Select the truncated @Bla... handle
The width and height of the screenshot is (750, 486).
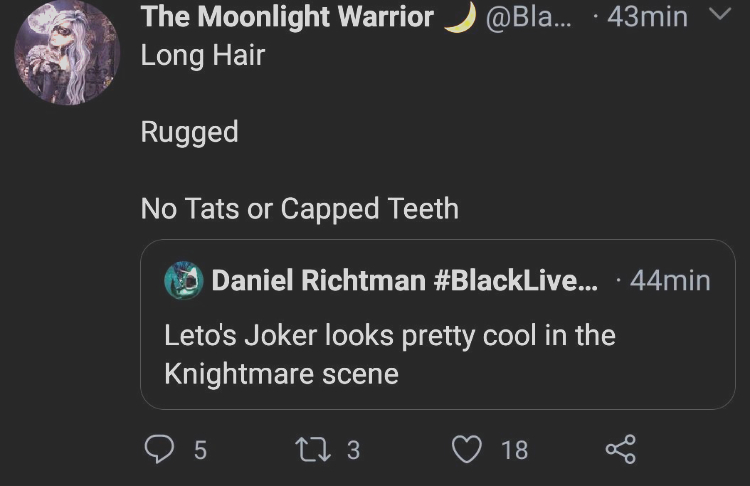tap(534, 17)
